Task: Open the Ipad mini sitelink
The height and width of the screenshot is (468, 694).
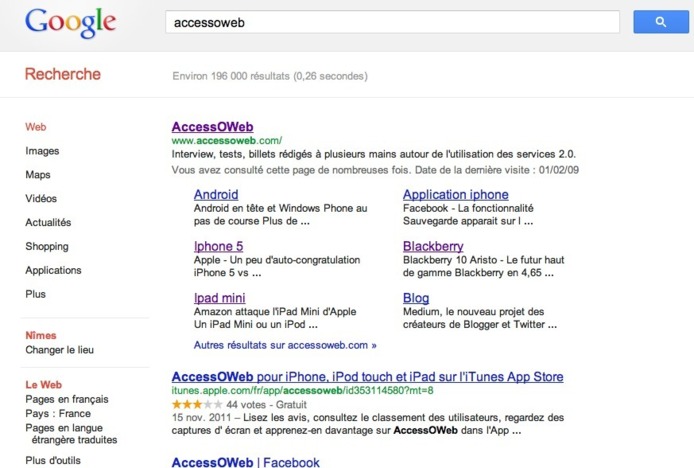Action: (x=219, y=298)
